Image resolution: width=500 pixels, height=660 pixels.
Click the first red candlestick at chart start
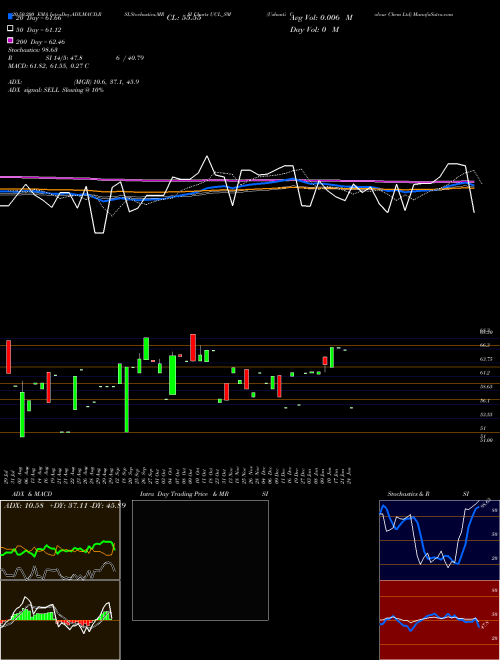[x=8, y=357]
